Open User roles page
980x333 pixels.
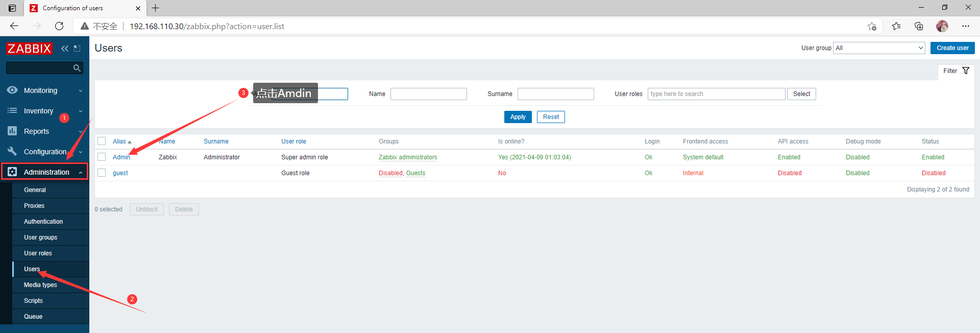[38, 253]
